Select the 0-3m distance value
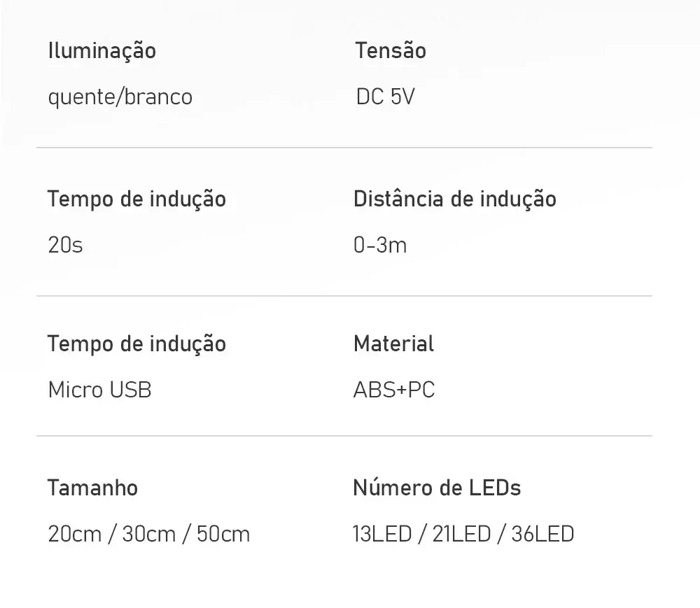700x608 pixels. coord(380,246)
